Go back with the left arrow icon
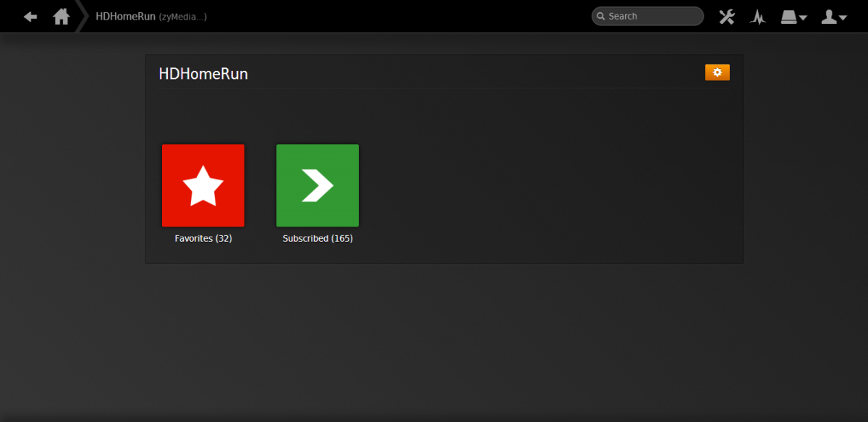This screenshot has width=868, height=422. (30, 16)
